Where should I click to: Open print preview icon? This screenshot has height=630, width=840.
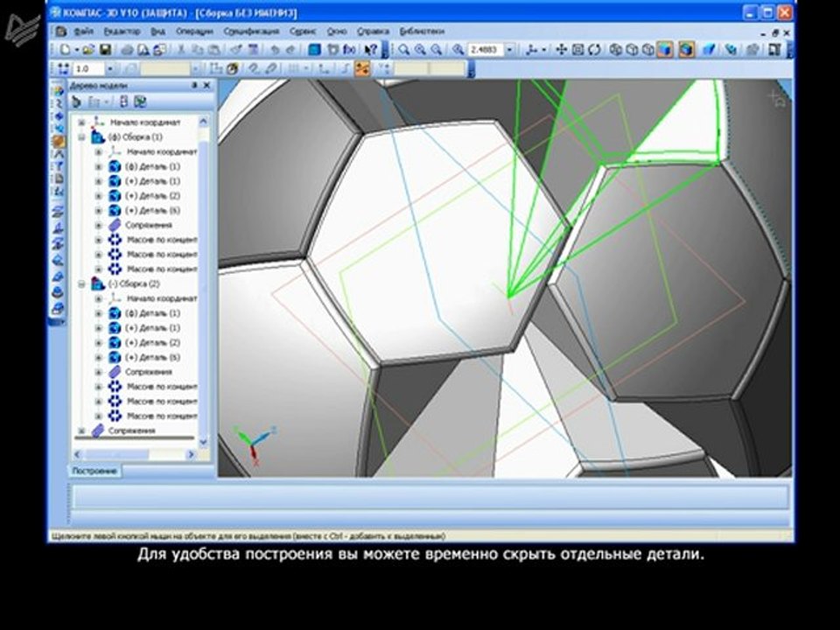pos(143,50)
